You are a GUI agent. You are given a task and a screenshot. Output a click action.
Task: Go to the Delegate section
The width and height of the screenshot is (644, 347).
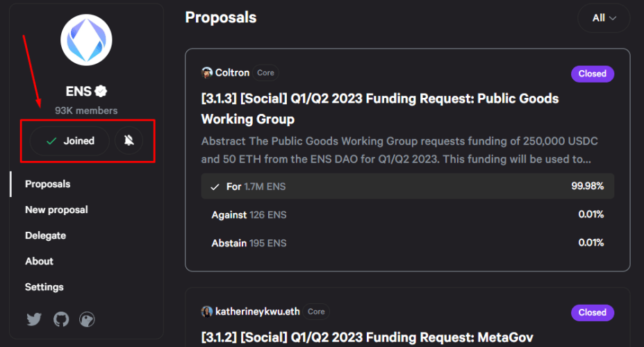[x=46, y=235]
